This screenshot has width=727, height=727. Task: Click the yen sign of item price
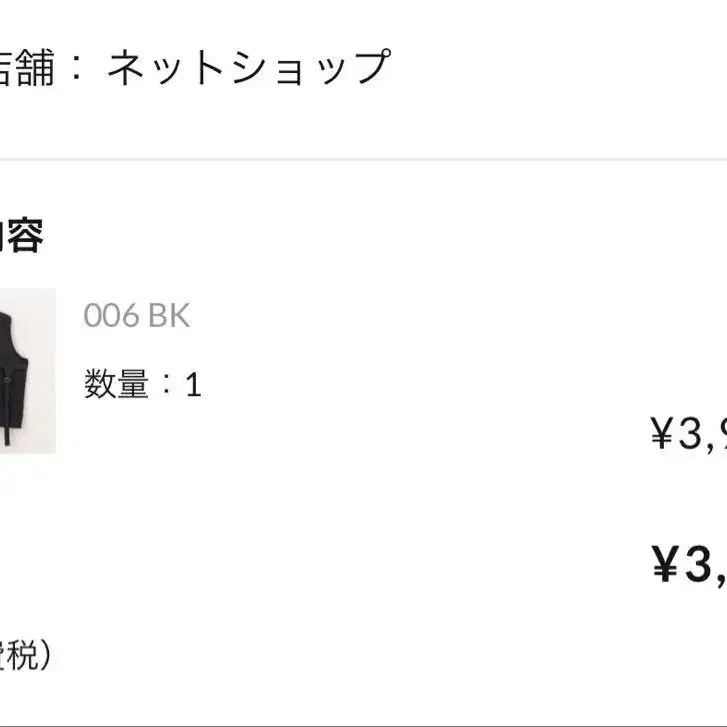(663, 433)
